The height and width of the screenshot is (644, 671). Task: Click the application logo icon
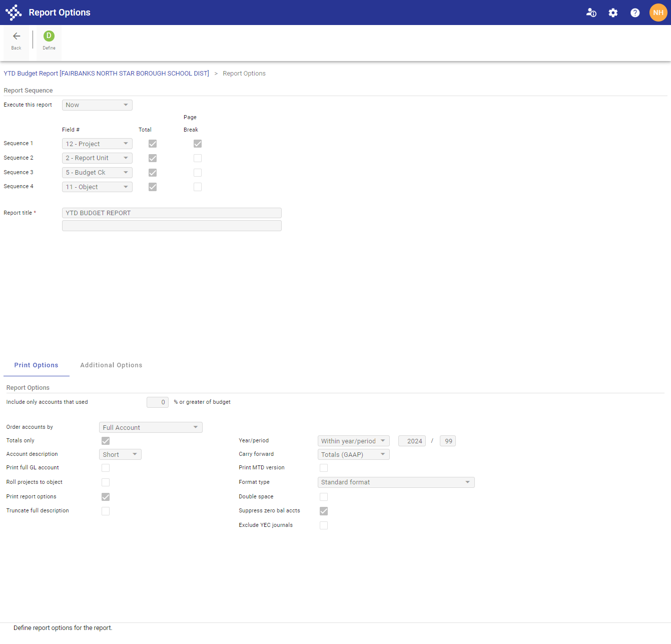coord(14,13)
